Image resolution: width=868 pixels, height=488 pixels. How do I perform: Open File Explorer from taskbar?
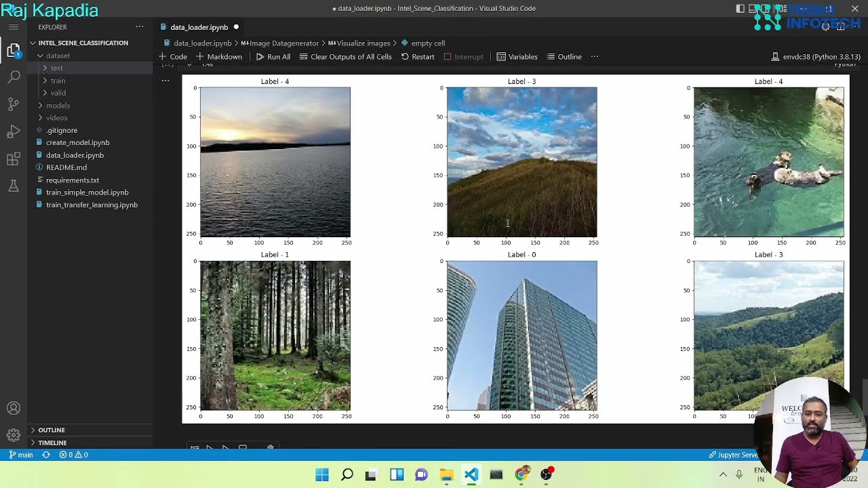coord(446,474)
